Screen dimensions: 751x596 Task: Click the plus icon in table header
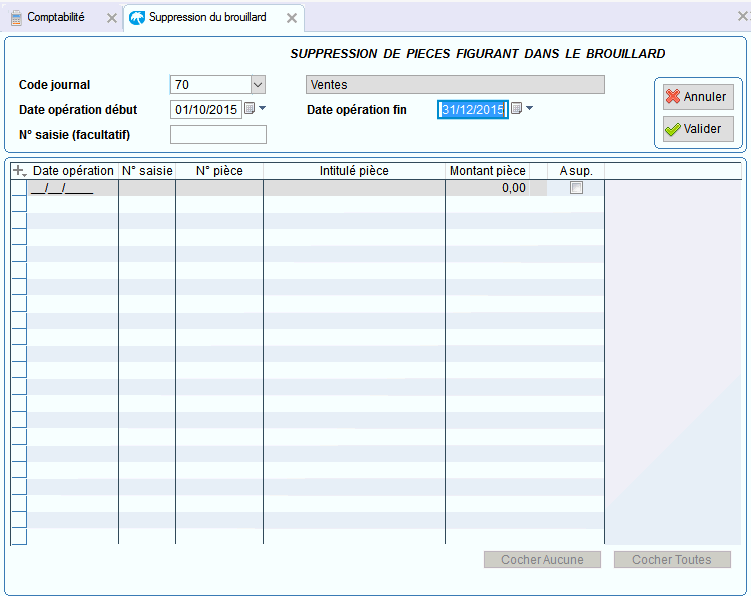(18, 171)
